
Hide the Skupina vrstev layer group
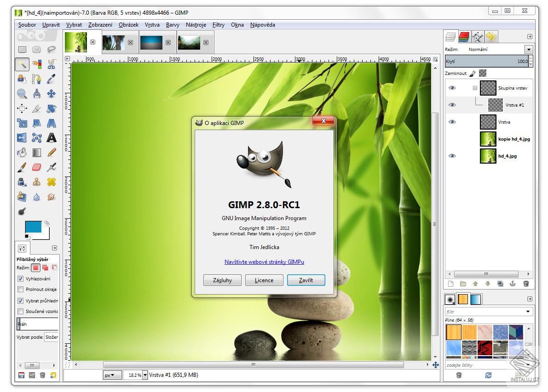click(452, 88)
